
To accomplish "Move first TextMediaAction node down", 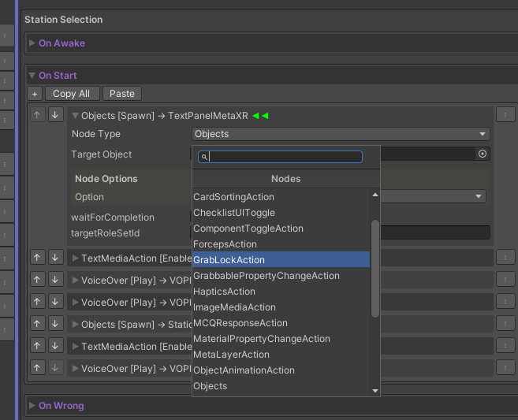I will tap(55, 258).
